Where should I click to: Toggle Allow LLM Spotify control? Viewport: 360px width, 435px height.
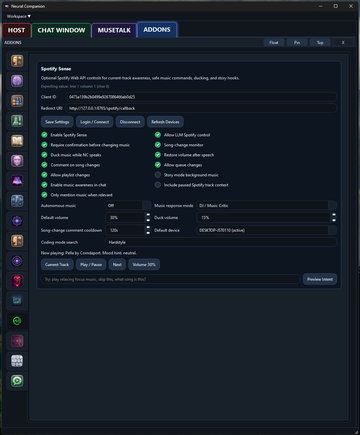coord(158,135)
